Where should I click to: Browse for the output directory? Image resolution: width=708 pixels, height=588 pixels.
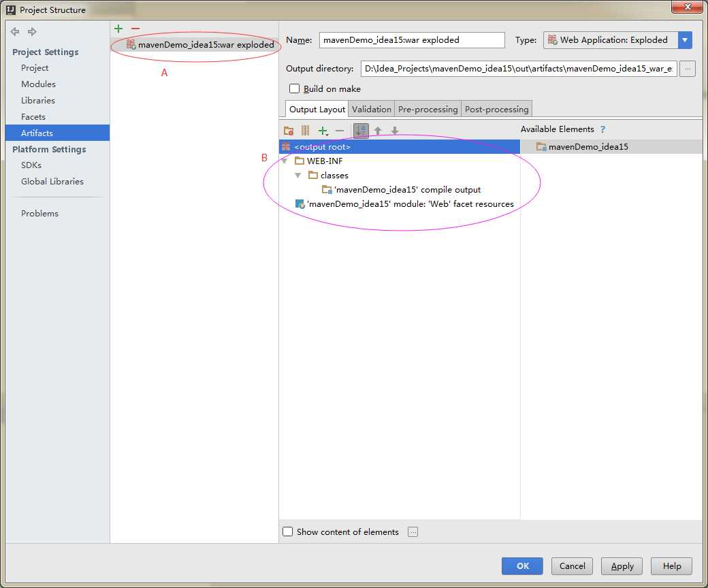click(687, 69)
